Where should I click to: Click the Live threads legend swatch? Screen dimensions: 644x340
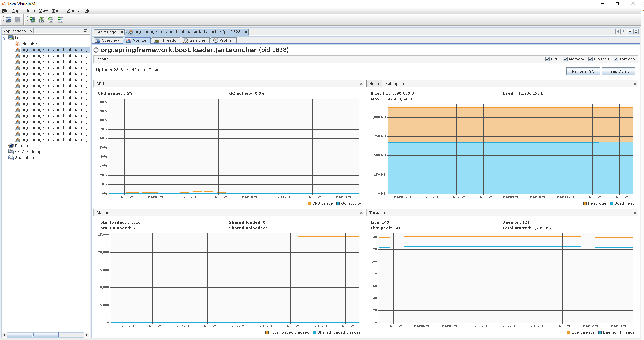569,332
